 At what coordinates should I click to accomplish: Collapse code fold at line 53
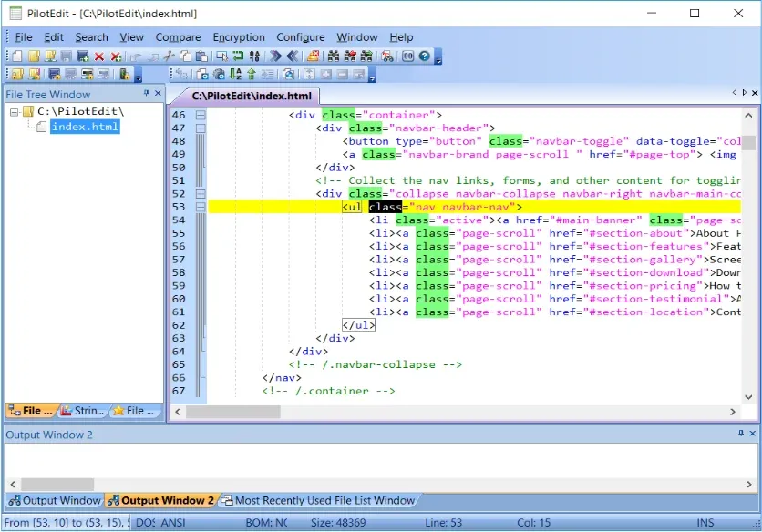pyautogui.click(x=201, y=207)
